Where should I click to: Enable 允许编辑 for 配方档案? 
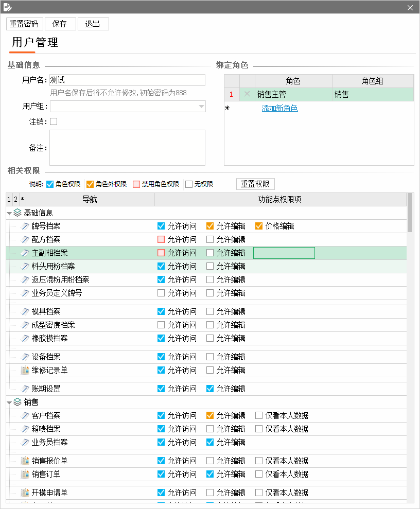coord(210,239)
